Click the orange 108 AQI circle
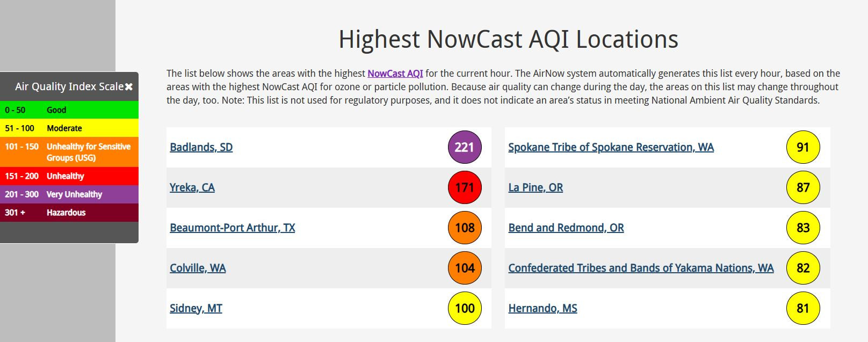The width and height of the screenshot is (868, 342). 465,228
